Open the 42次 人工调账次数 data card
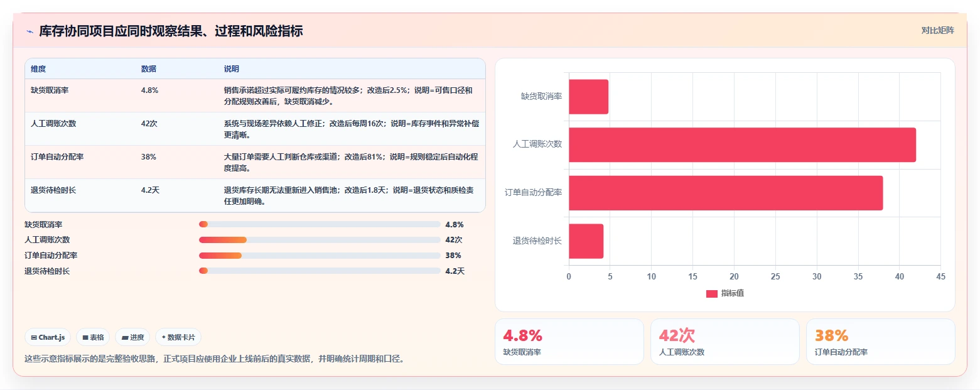This screenshot has height=390, width=980. (725, 342)
